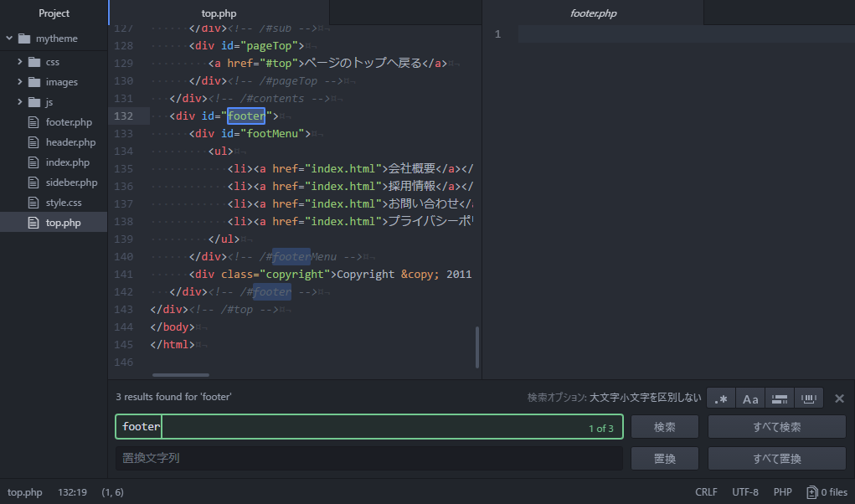Screen dimensions: 855x504
Task: Open style.css from the project tree
Action: point(62,202)
